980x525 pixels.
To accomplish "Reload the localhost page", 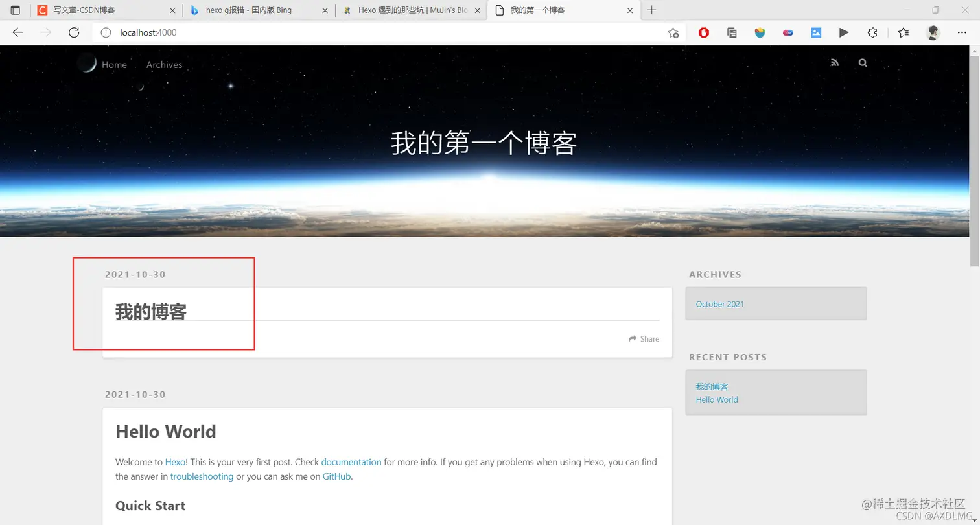I will tap(74, 32).
